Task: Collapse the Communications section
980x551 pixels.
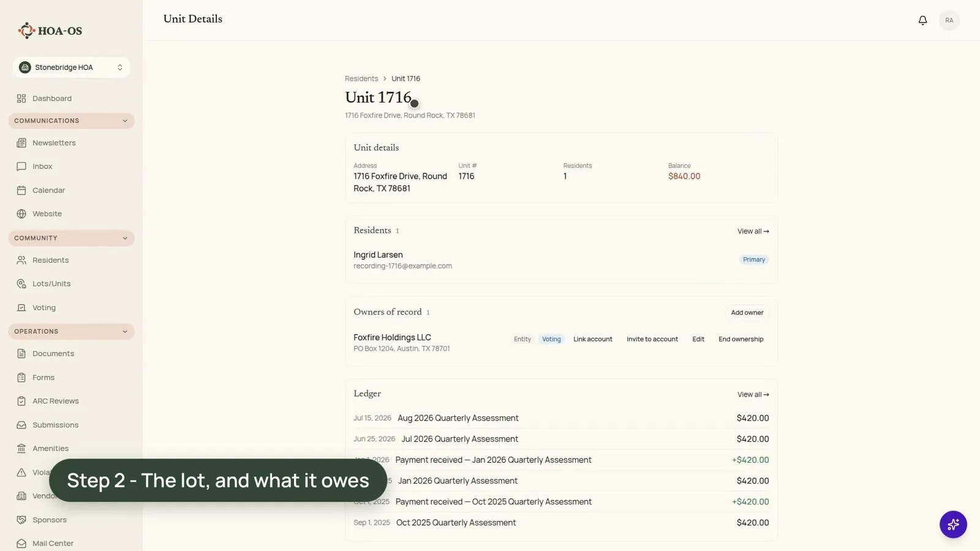Action: point(71,121)
